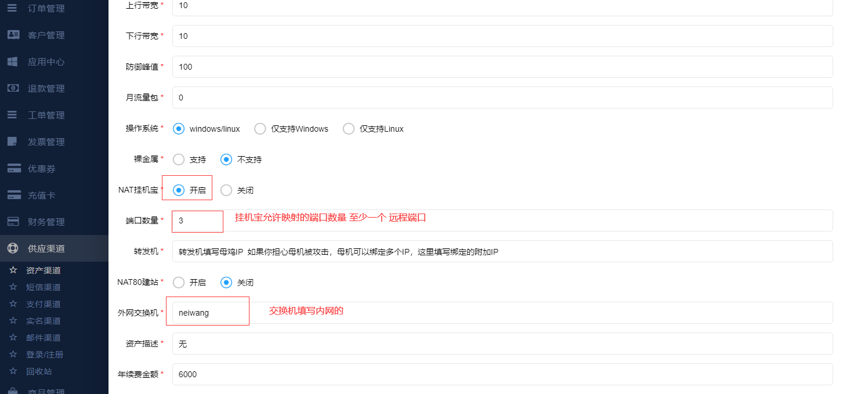The image size is (868, 394).
Task: Select 仅支持Windows radio option
Action: [260, 129]
